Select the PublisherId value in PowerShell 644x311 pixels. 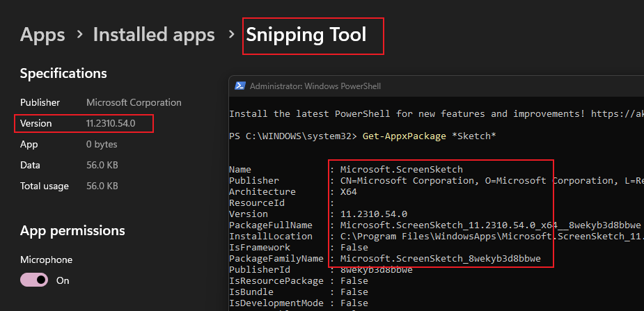pyautogui.click(x=377, y=270)
